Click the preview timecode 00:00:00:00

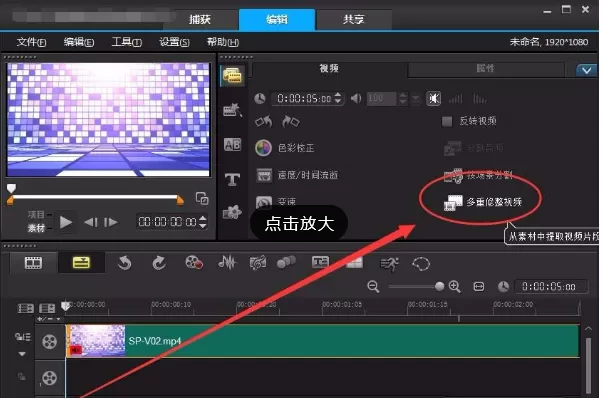click(x=168, y=222)
